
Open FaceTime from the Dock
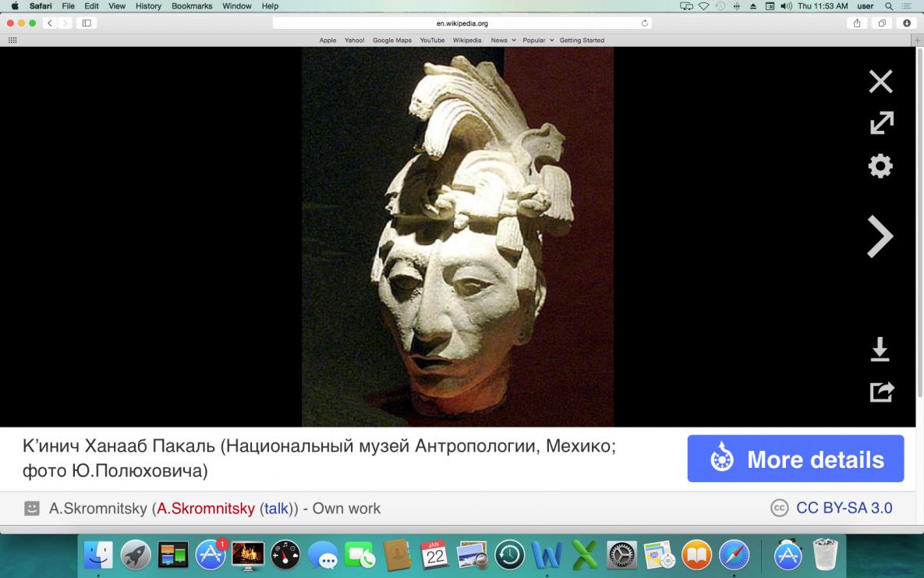tap(359, 555)
